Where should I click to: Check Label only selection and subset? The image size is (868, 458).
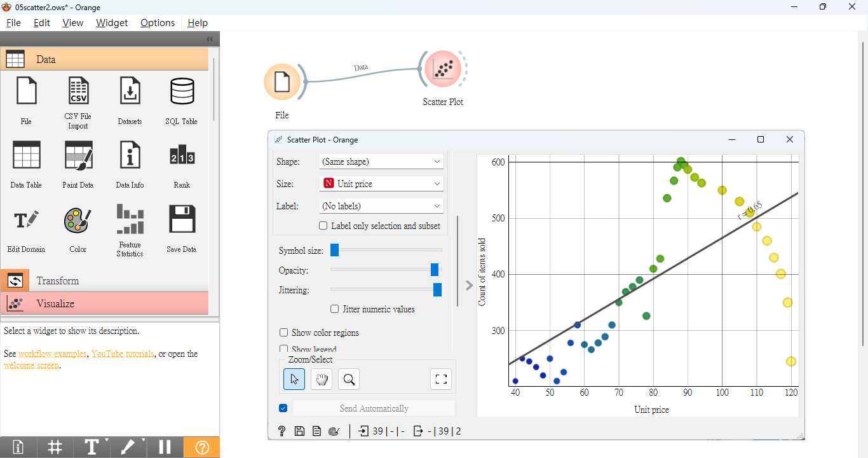[x=323, y=226]
